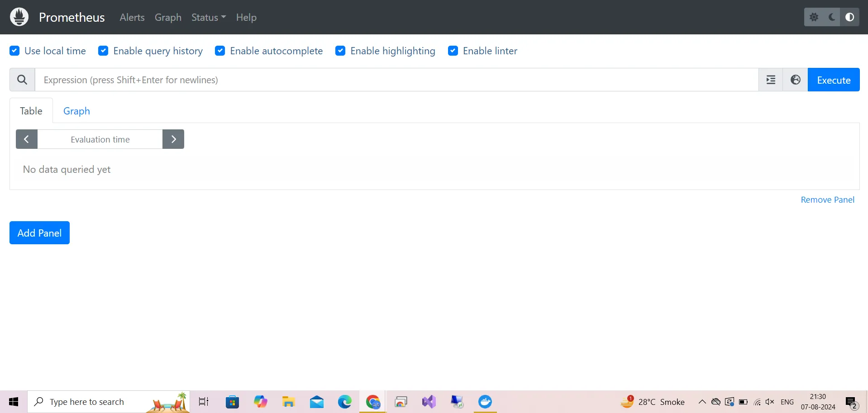
Task: Open the metrics explorer magnifying glass icon
Action: pos(22,80)
